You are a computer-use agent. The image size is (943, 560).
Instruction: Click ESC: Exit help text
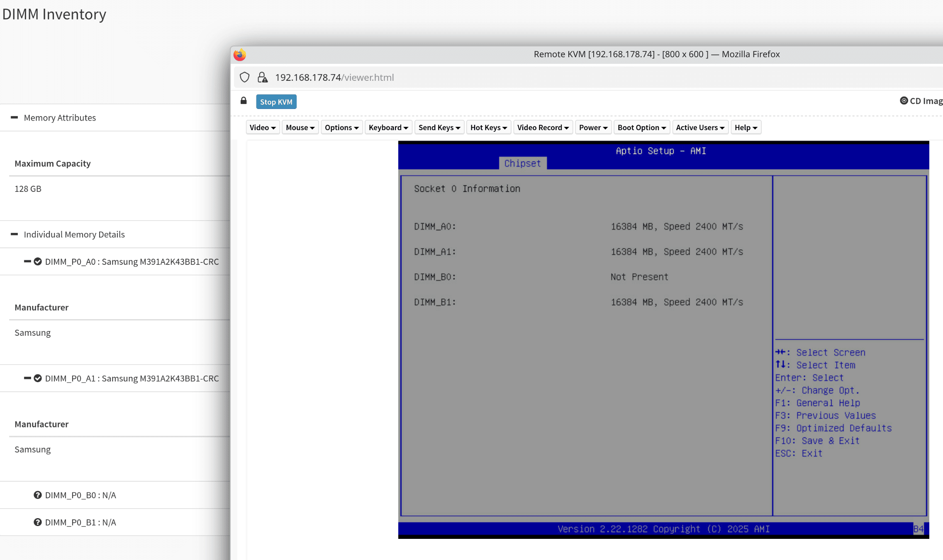(799, 453)
